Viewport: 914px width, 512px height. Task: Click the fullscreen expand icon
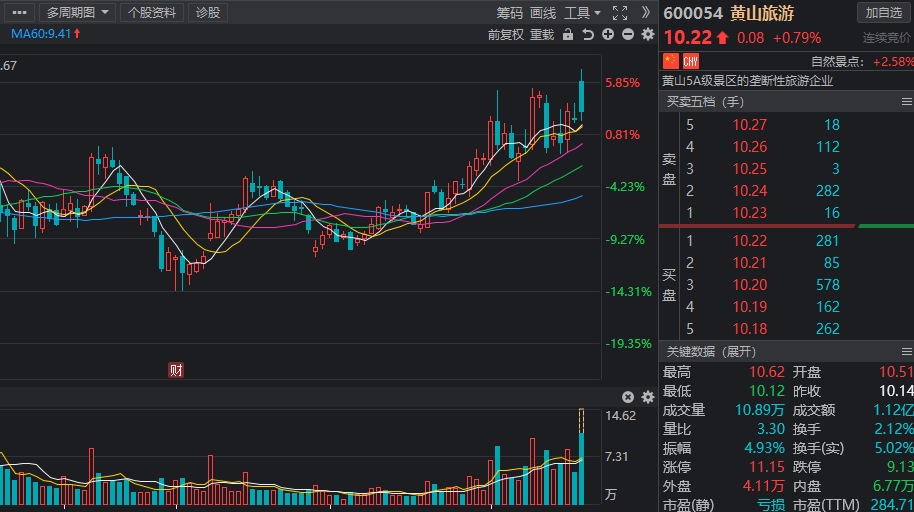coord(620,13)
